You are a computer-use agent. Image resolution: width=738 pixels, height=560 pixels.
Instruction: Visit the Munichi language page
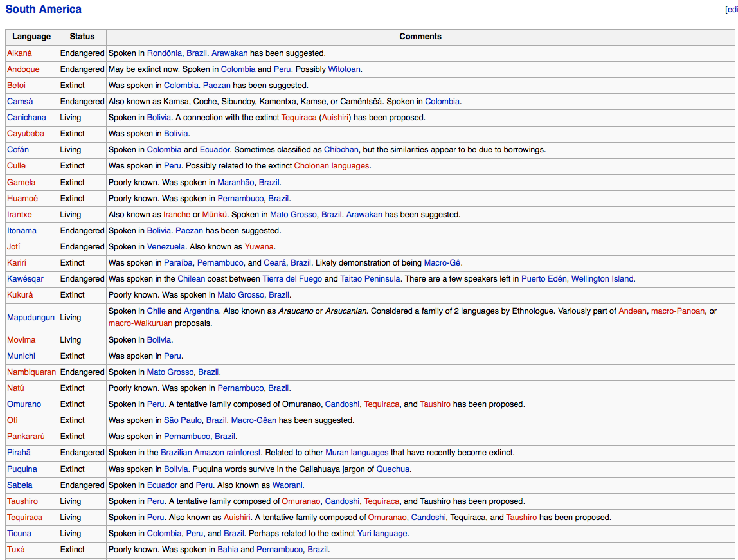21,356
